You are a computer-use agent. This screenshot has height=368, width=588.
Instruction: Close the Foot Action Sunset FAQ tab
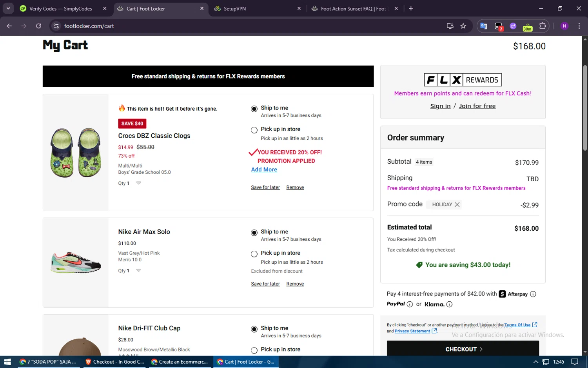point(396,8)
